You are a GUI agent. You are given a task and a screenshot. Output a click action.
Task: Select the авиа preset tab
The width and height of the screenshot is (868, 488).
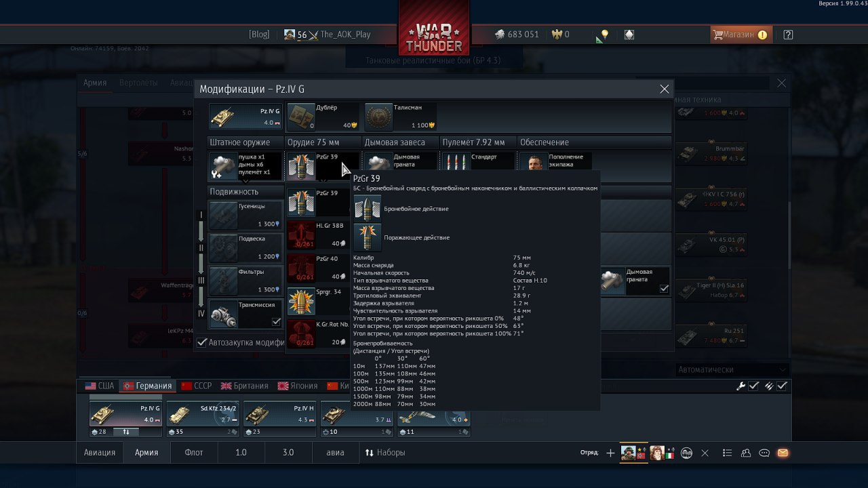[335, 453]
